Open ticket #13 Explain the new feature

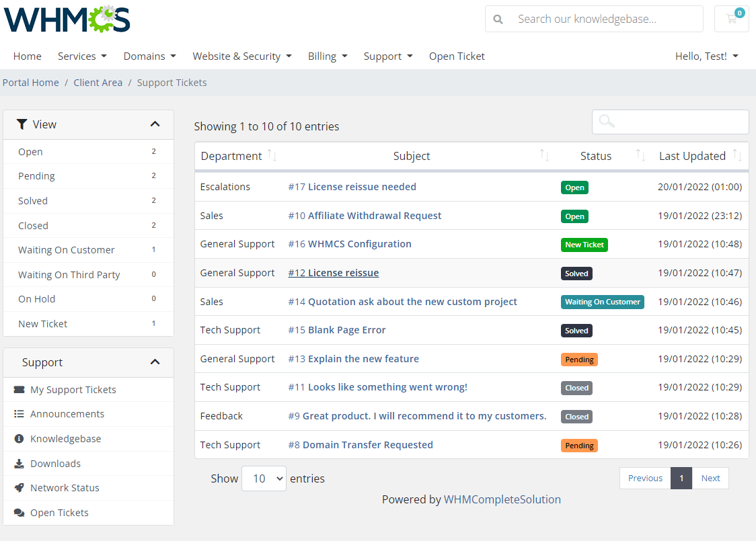pyautogui.click(x=353, y=359)
